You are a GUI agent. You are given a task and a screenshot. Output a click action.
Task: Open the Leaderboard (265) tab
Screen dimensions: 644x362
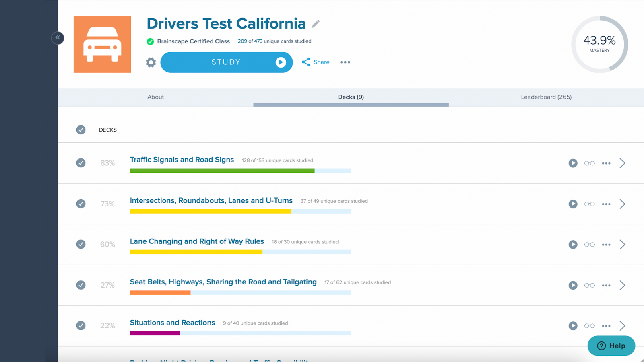[x=546, y=97]
